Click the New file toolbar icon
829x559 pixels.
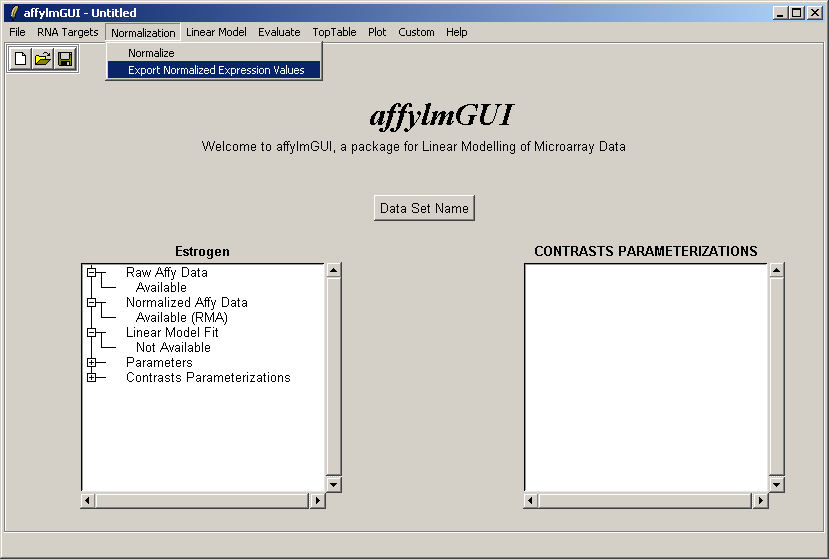coord(20,59)
